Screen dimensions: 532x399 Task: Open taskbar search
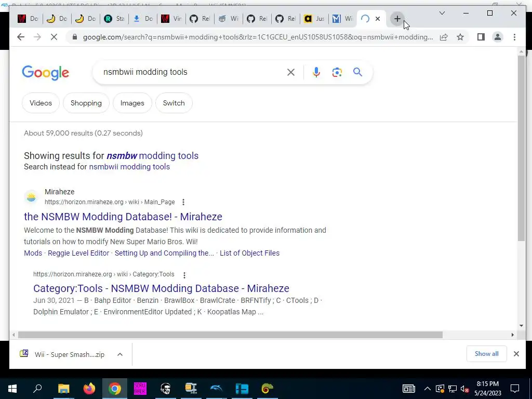pos(37,389)
